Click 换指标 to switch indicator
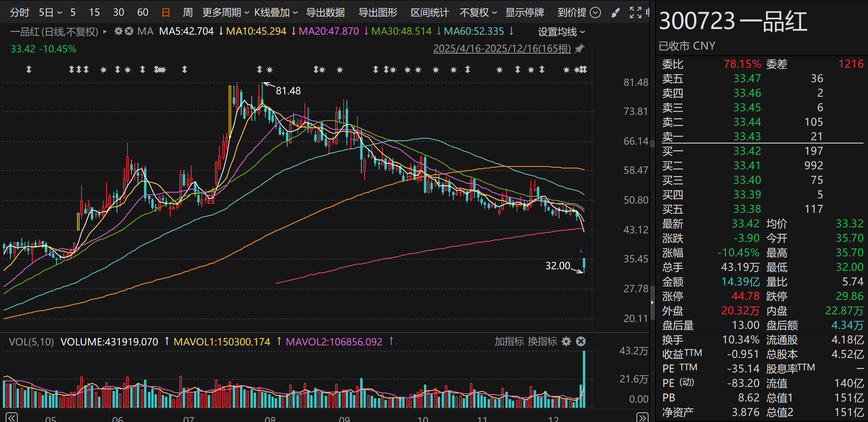Image resolution: width=868 pixels, height=422 pixels. coord(542,341)
